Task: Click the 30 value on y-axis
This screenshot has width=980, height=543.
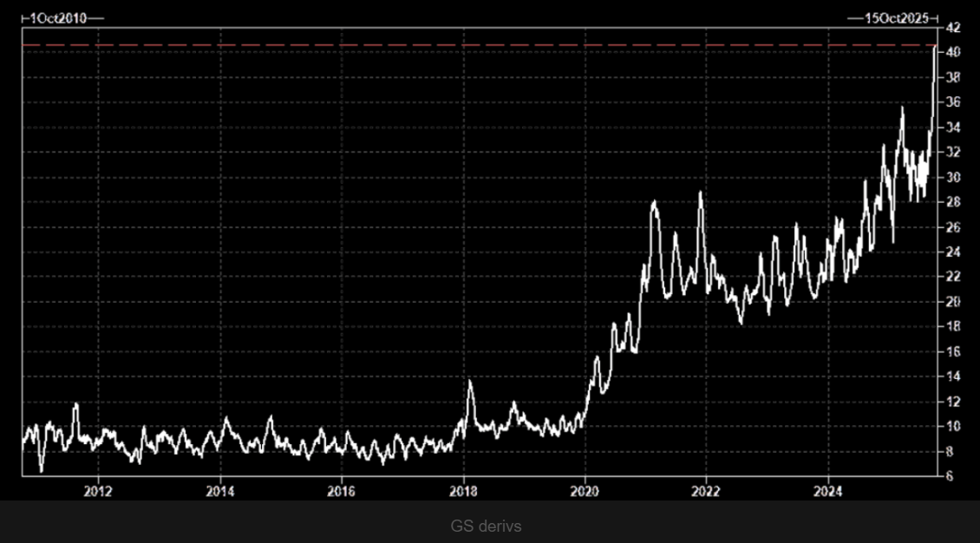Action: (x=951, y=177)
